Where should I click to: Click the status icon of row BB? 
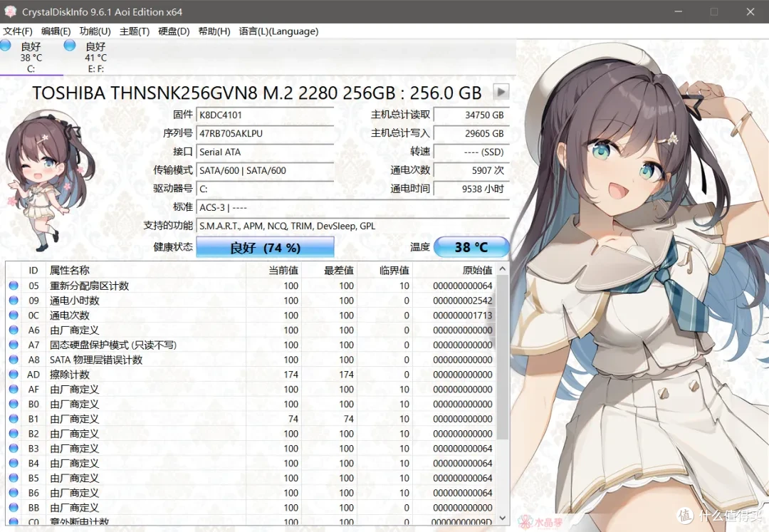point(14,508)
